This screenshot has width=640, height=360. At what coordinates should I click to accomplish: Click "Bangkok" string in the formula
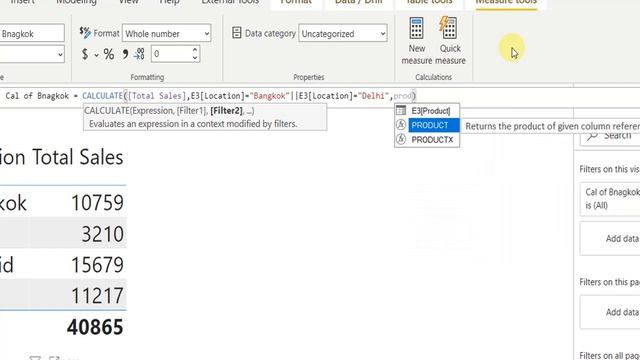[x=269, y=96]
